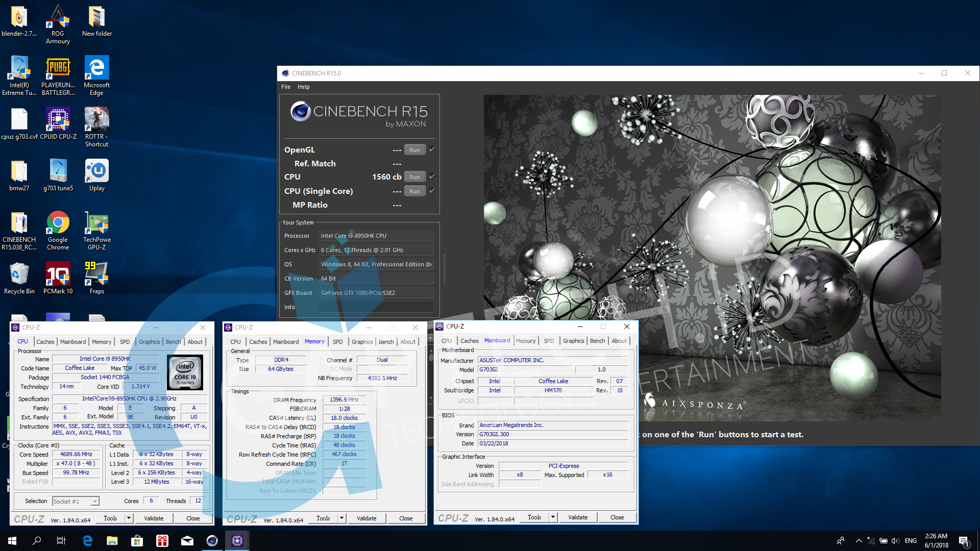Screen dimensions: 980x551
Task: Open volume control in system tray
Action: point(895,541)
